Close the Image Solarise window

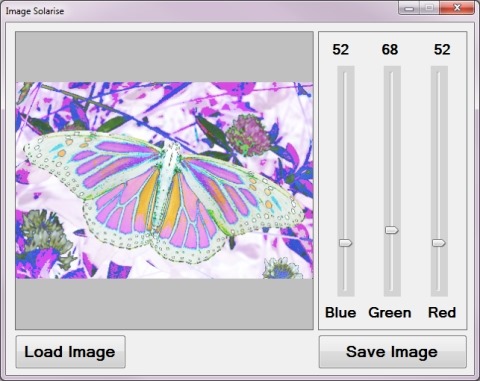point(457,8)
